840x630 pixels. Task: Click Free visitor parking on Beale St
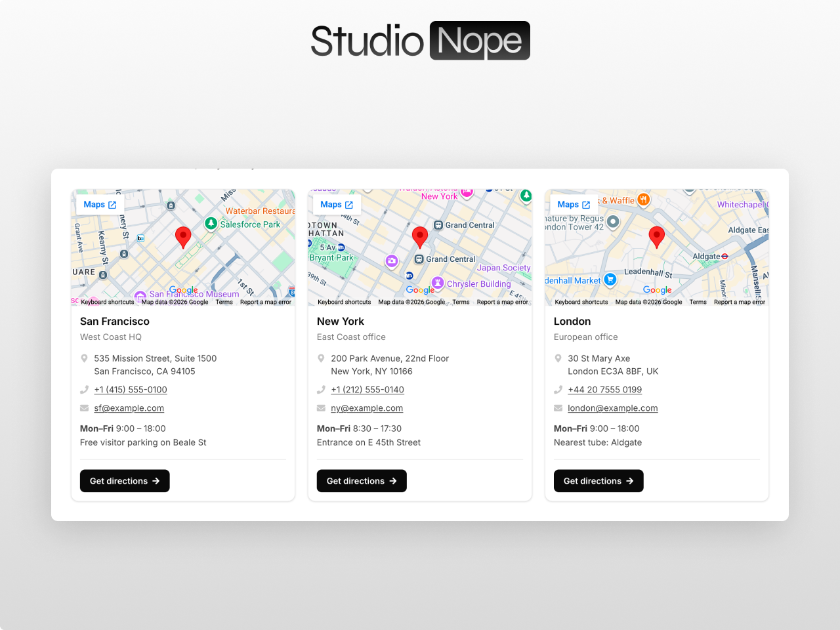pos(143,443)
